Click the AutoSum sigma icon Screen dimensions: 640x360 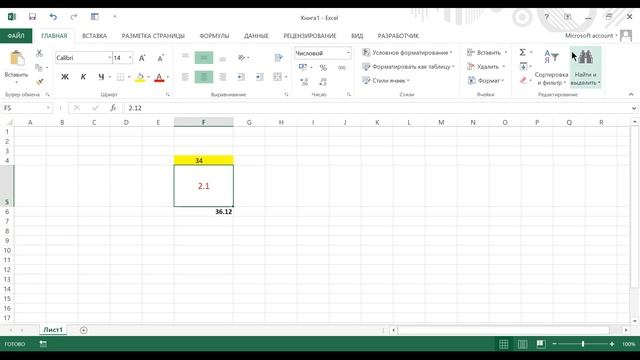click(x=522, y=52)
